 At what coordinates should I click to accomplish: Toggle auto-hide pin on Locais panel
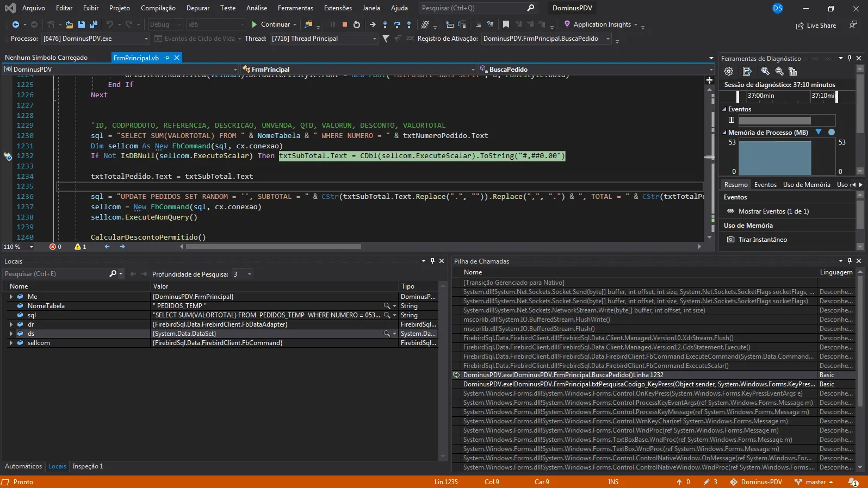(432, 261)
